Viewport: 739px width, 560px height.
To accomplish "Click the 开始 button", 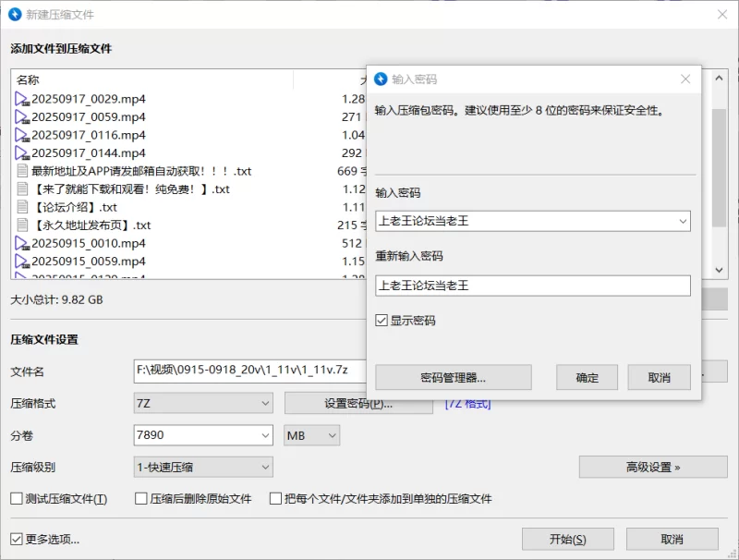I will pos(567,540).
